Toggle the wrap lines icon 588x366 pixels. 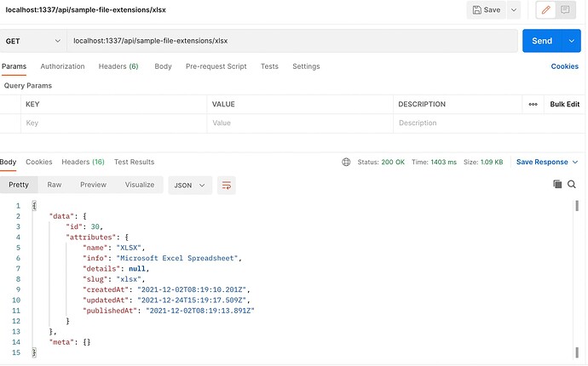pyautogui.click(x=226, y=185)
